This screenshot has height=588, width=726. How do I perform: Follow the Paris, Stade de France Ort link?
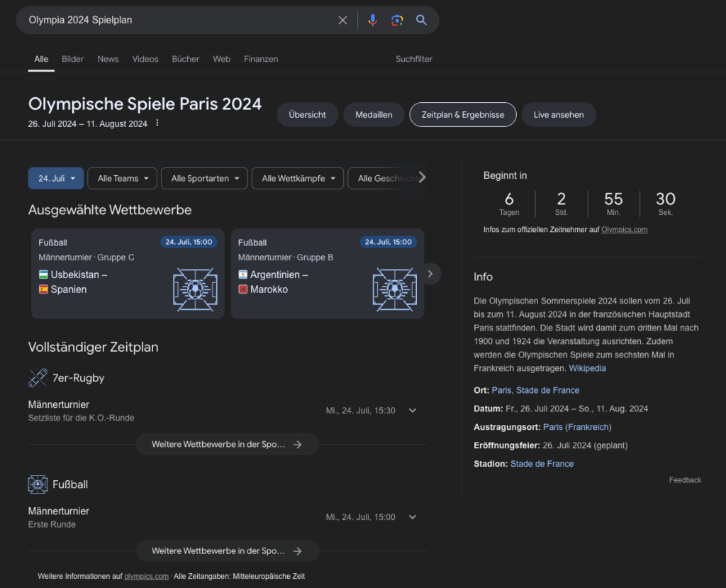click(535, 391)
